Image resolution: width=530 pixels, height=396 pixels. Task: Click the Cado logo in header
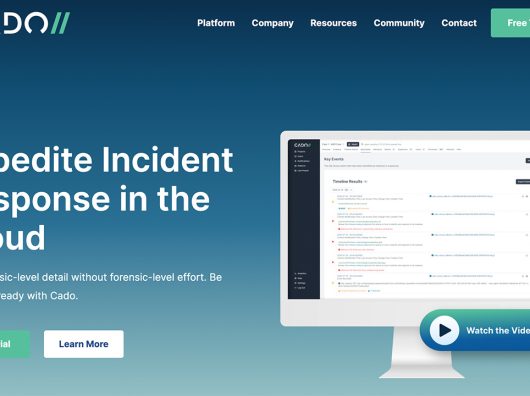[x=34, y=23]
